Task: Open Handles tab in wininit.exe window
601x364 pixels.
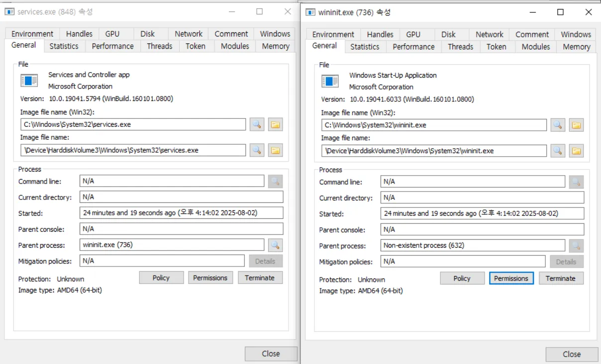Action: 380,34
